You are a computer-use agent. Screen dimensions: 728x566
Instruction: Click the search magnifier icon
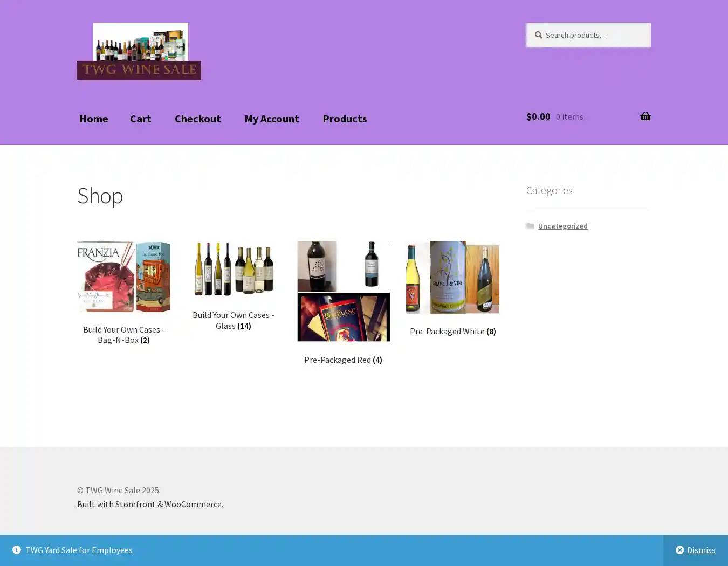pos(538,35)
